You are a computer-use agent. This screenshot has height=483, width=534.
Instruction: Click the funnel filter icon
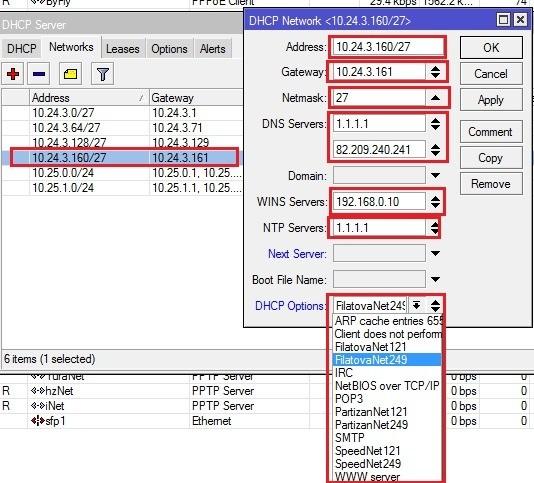[x=103, y=74]
